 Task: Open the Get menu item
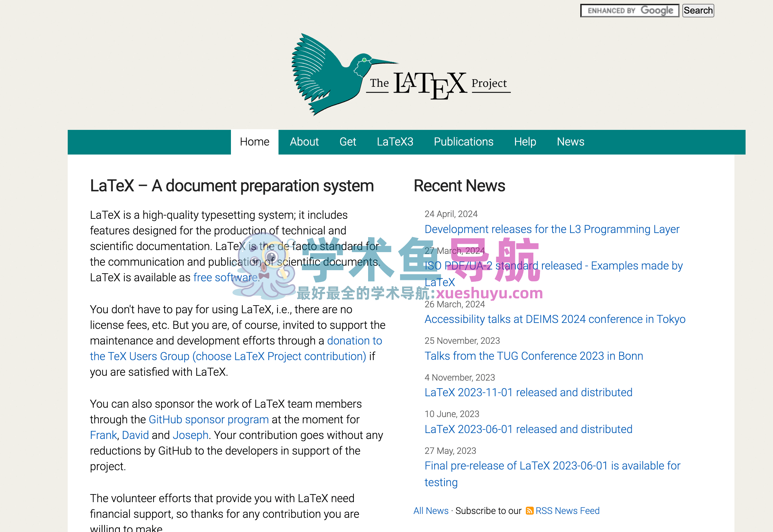pos(348,142)
